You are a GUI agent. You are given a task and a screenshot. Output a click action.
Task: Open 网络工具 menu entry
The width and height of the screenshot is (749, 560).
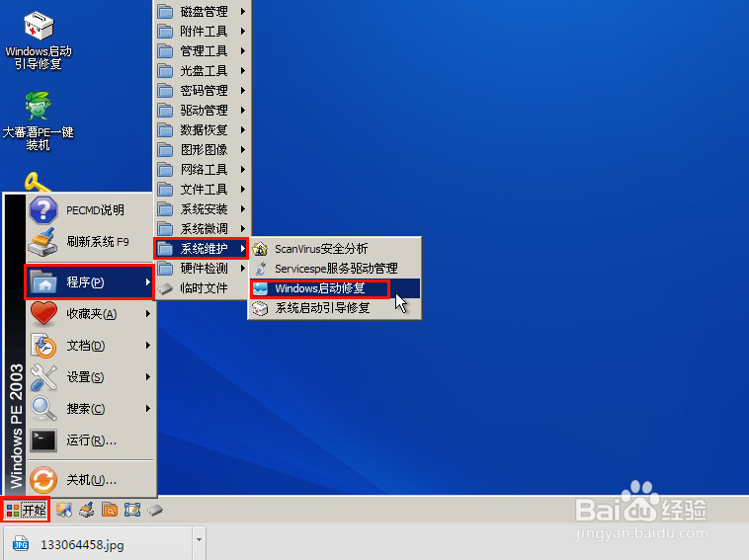pyautogui.click(x=203, y=170)
